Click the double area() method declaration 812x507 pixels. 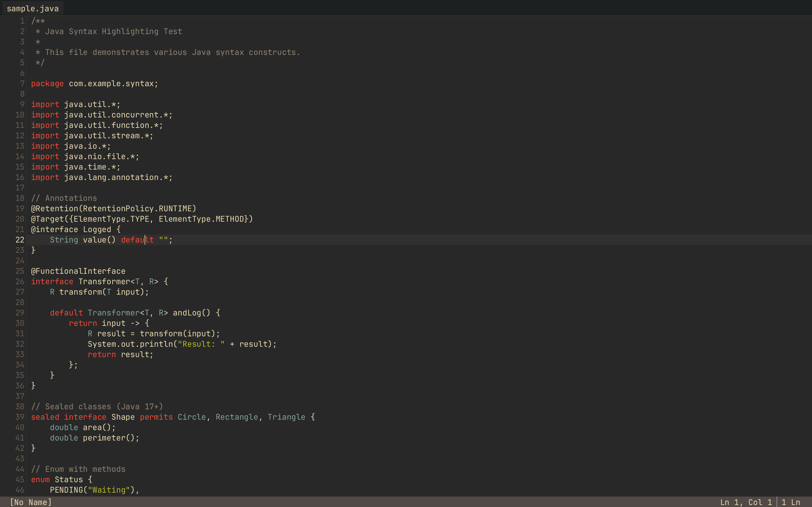click(x=82, y=427)
